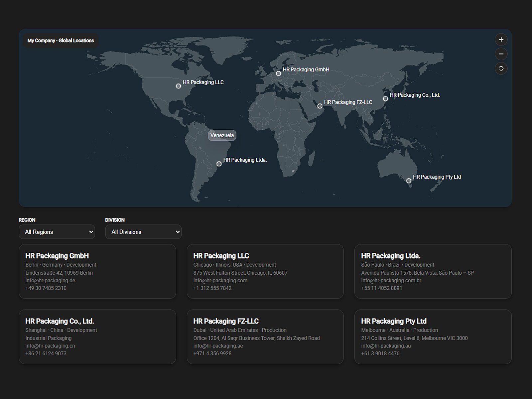Viewport: 532px width, 399px height.
Task: Click the My Company Global Locations title
Action: 61,41
